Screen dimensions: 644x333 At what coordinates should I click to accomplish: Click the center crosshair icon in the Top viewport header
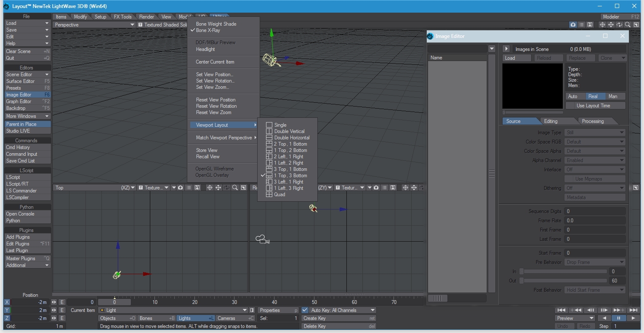(210, 188)
